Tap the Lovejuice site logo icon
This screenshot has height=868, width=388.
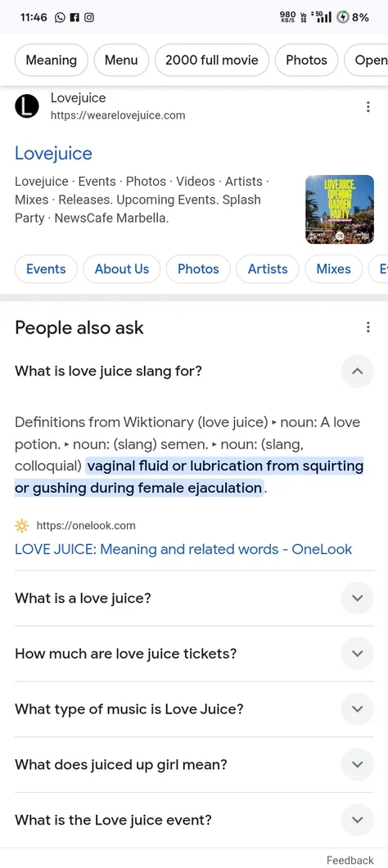26,106
